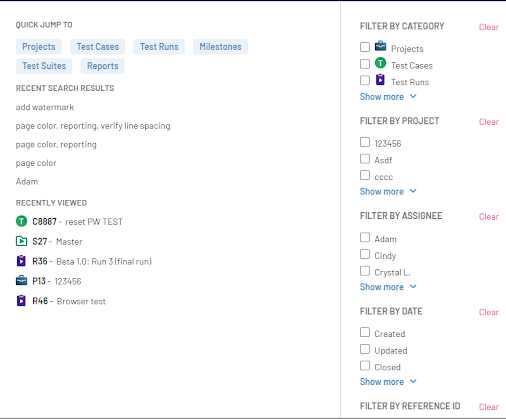Expand Show more under Filter by Date
This screenshot has width=506, height=419.
click(388, 382)
